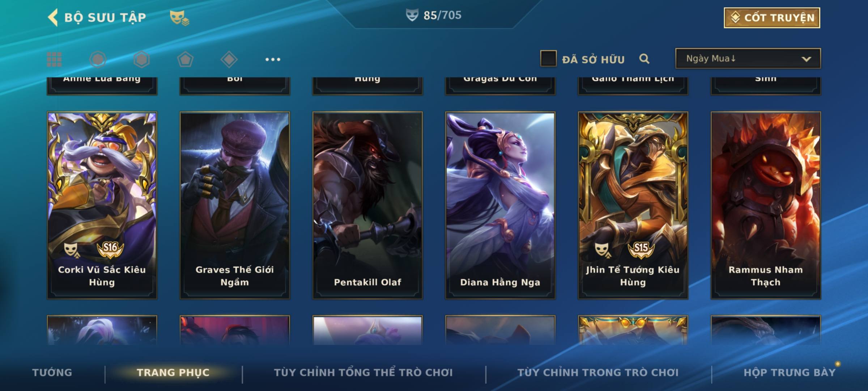Select the diamond rarity filter icon
Image resolution: width=868 pixels, height=391 pixels.
[229, 59]
